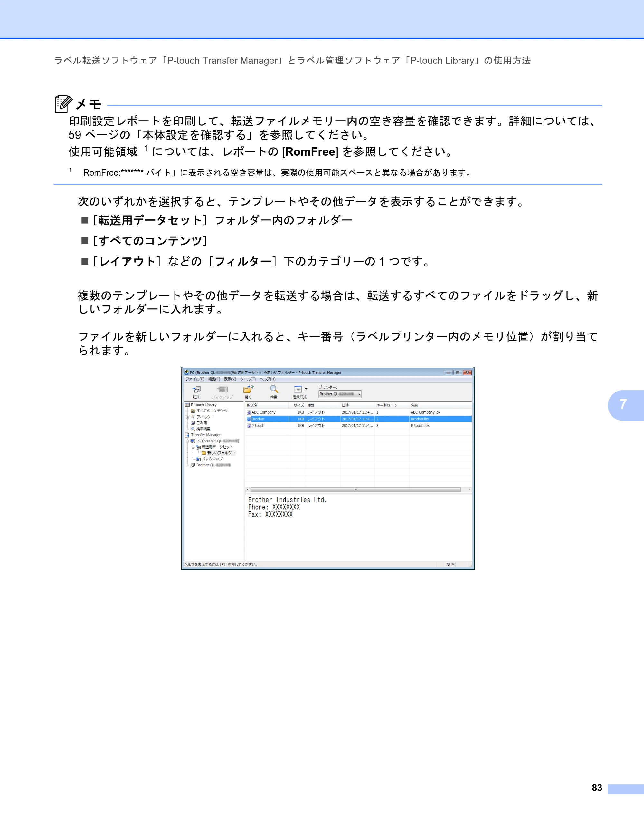Click the window title bar app icon

pyautogui.click(x=186, y=372)
